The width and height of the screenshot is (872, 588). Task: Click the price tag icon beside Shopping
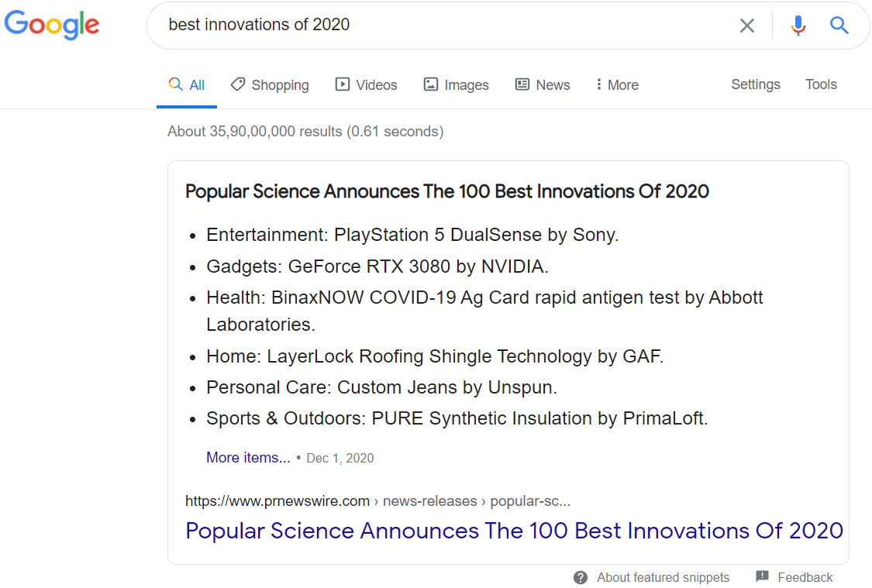[239, 84]
